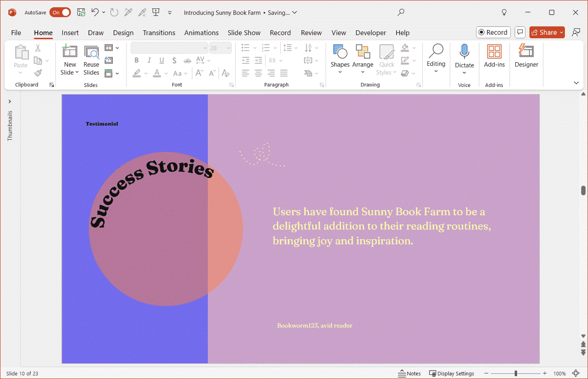Screen dimensions: 588x379
Task: Expand the Thumbnails pane arrow
Action: (10, 101)
